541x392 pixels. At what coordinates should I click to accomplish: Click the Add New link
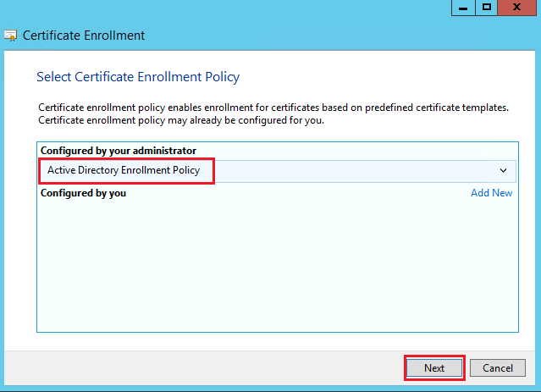coord(491,193)
